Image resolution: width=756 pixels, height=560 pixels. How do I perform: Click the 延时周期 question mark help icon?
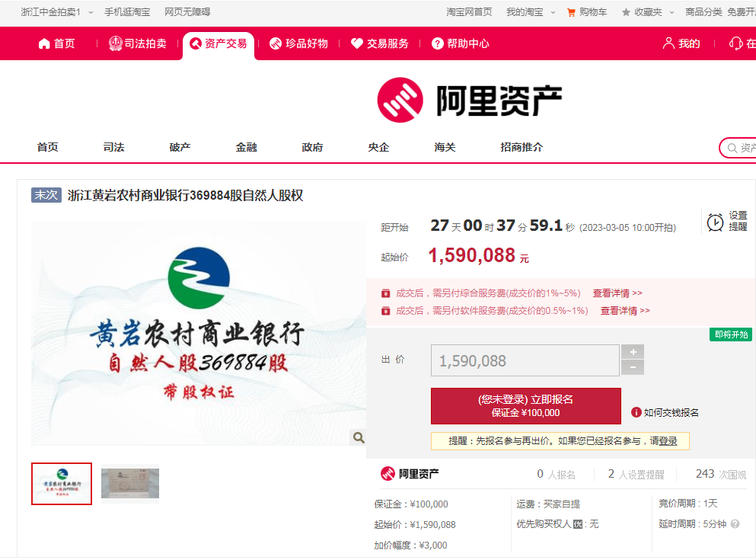coord(735,524)
